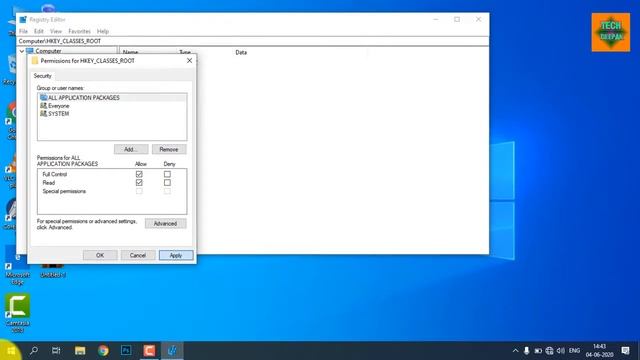Maximize the Registry Editor window
The height and width of the screenshot is (360, 640).
[x=457, y=19]
